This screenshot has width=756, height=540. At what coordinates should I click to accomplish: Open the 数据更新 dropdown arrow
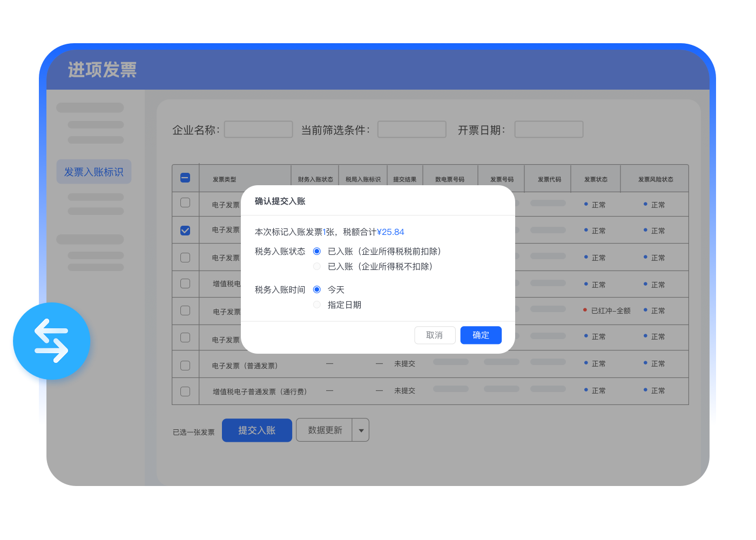(361, 430)
